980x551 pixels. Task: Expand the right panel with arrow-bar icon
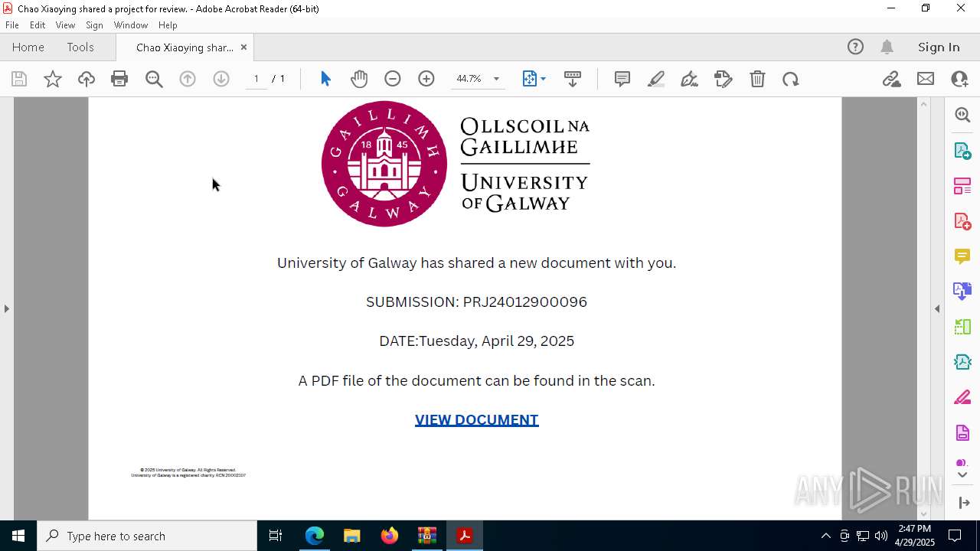click(x=964, y=503)
